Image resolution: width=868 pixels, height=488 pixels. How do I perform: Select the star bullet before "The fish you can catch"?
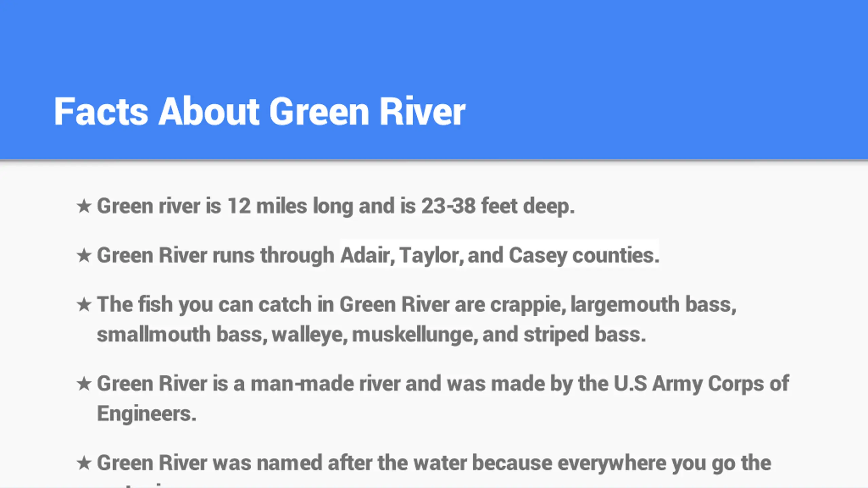(x=84, y=305)
